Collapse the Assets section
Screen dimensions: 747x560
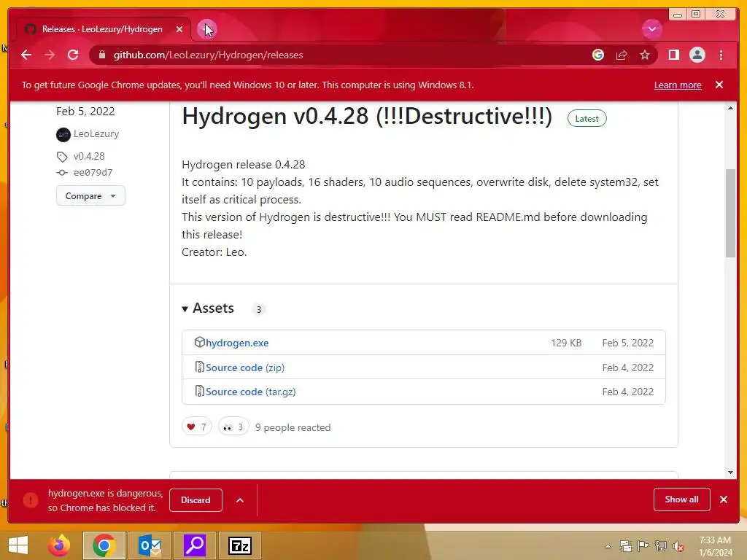pyautogui.click(x=208, y=308)
